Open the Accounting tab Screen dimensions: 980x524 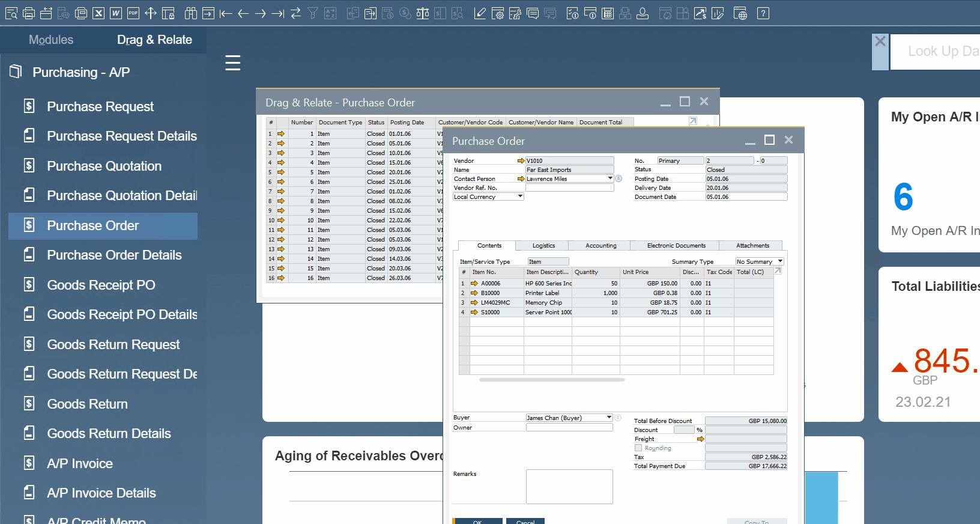pyautogui.click(x=600, y=246)
